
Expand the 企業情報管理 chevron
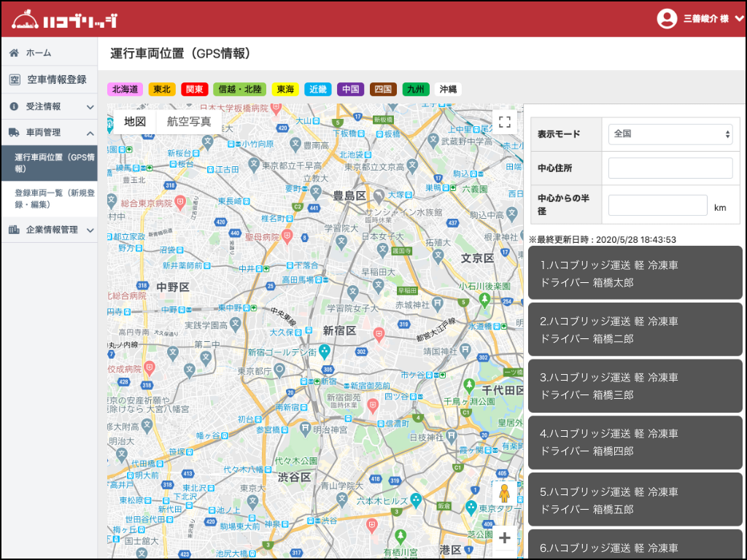point(90,230)
